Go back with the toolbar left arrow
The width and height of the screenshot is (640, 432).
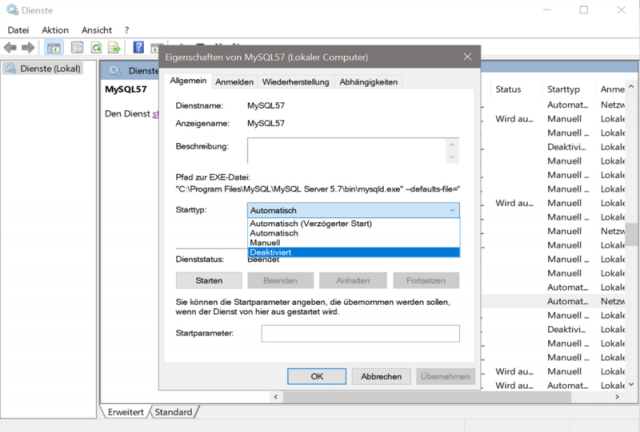tap(10, 48)
